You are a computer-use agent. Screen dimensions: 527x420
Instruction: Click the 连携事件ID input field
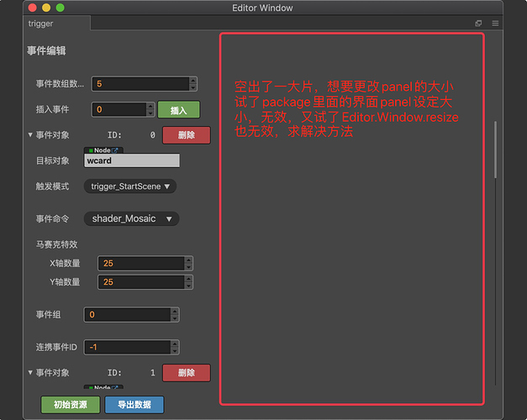pyautogui.click(x=128, y=347)
